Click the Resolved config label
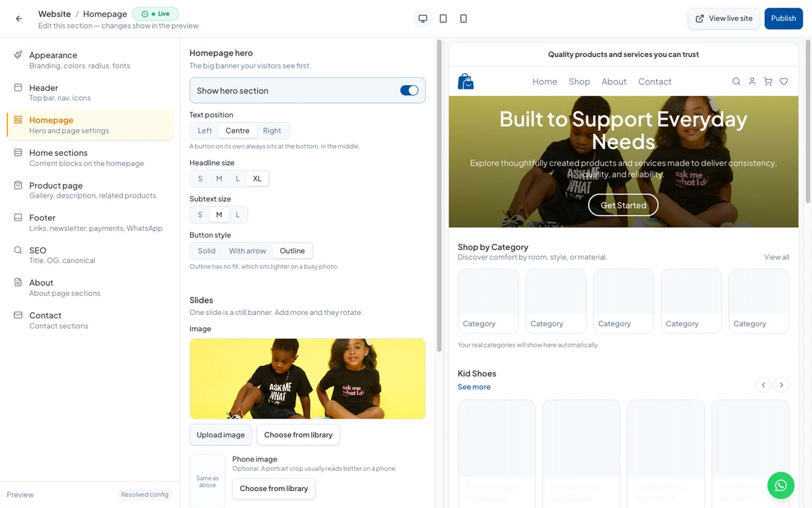The height and width of the screenshot is (508, 812). pyautogui.click(x=145, y=494)
